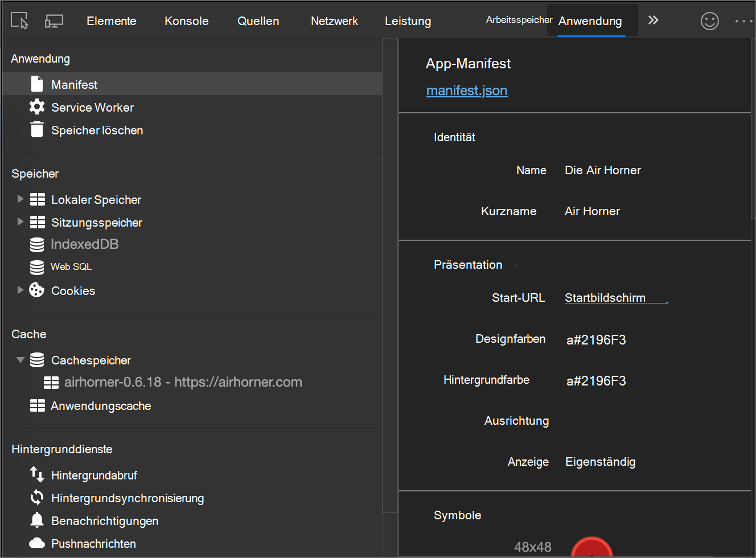Click the Anzeige value Eigenständig
This screenshot has width=756, height=558.
pyautogui.click(x=601, y=462)
